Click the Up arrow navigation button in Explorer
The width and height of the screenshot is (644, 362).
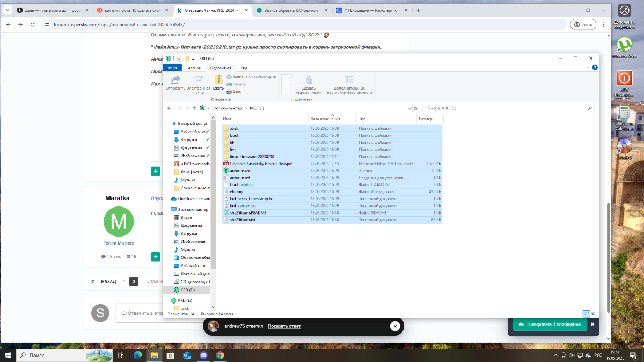coord(194,108)
